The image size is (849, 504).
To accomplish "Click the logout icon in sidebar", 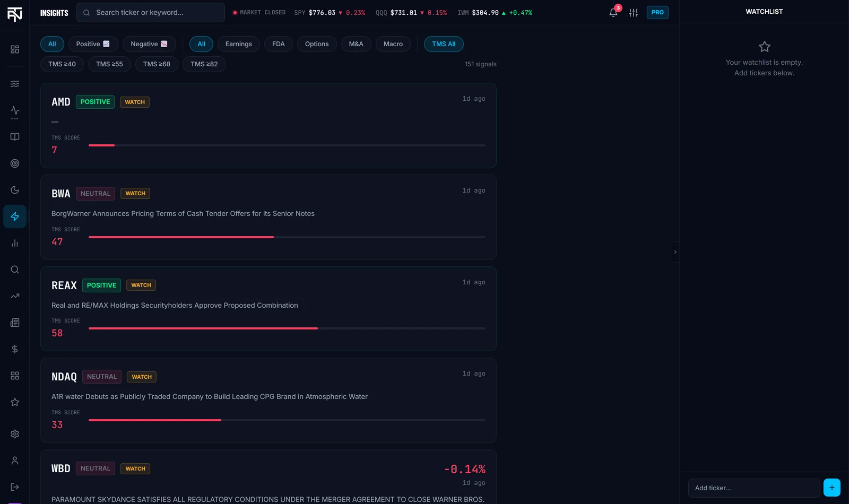I will [15, 487].
